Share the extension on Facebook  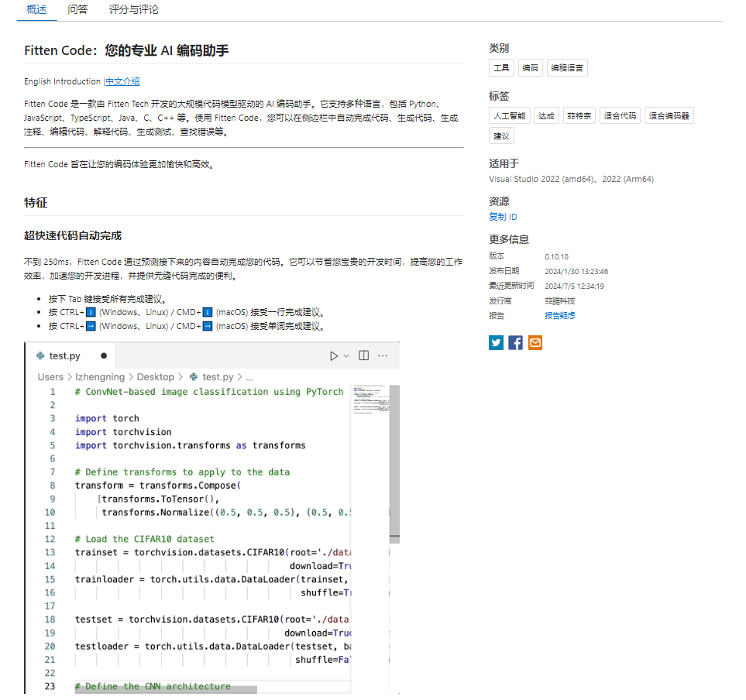pyautogui.click(x=515, y=342)
